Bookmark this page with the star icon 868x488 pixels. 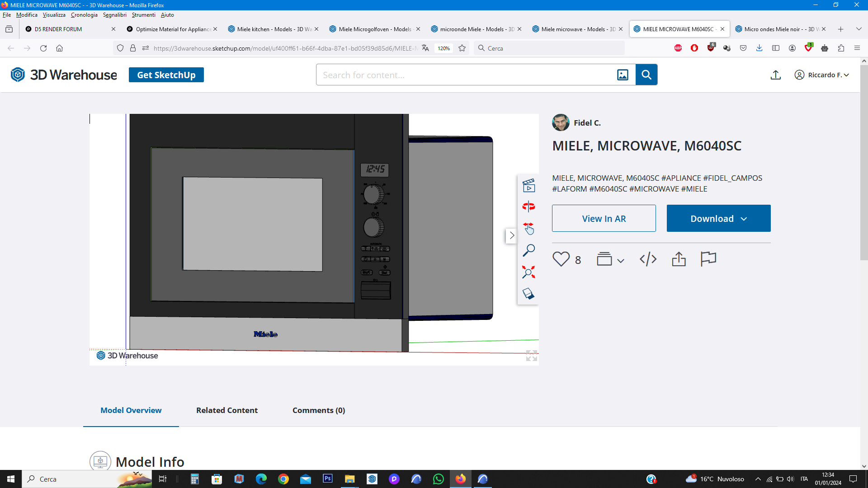coord(462,48)
